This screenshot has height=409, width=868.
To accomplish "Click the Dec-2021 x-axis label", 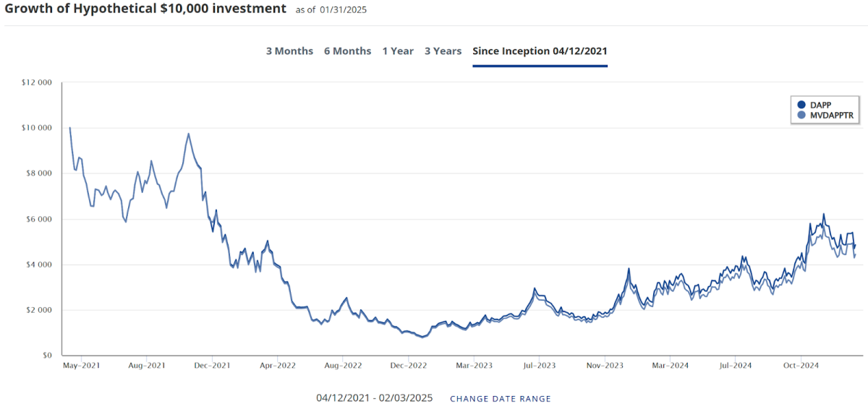I will click(213, 366).
